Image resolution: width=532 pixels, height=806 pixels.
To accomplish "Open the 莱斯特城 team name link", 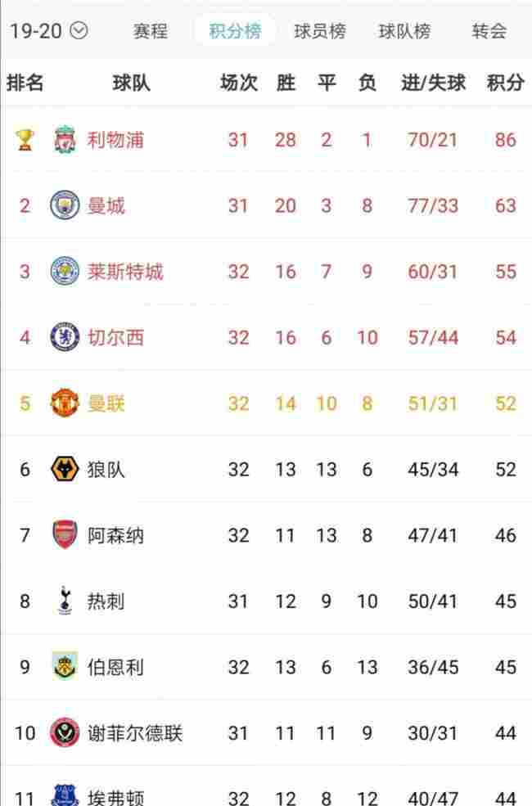I will tap(125, 272).
